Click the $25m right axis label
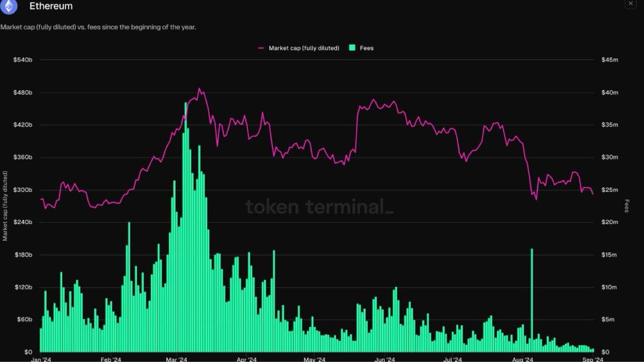 (x=609, y=190)
